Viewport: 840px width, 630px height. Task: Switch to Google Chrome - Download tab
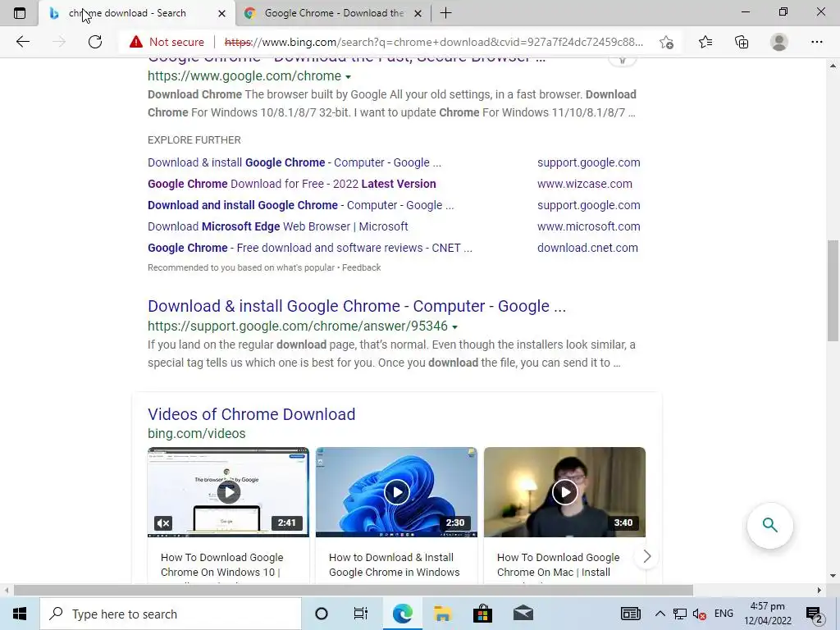334,13
